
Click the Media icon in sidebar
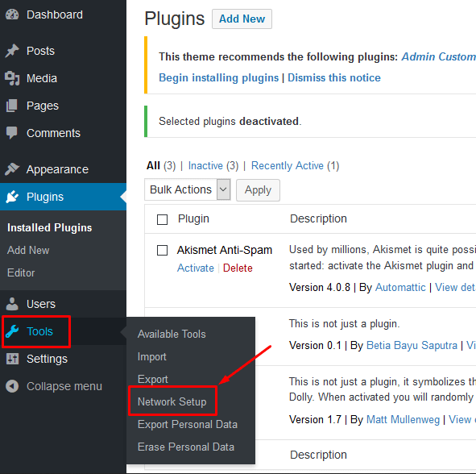click(12, 78)
